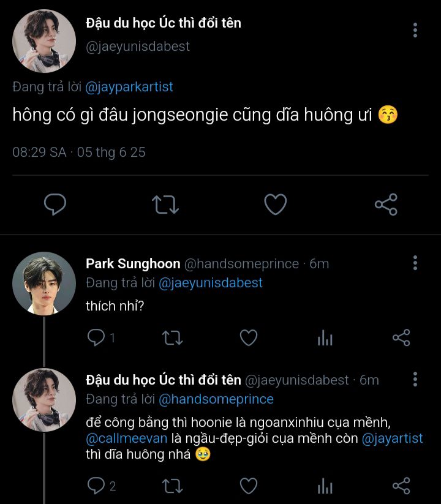Share Park Sunghoon's reply
This screenshot has width=441, height=504.
[401, 337]
